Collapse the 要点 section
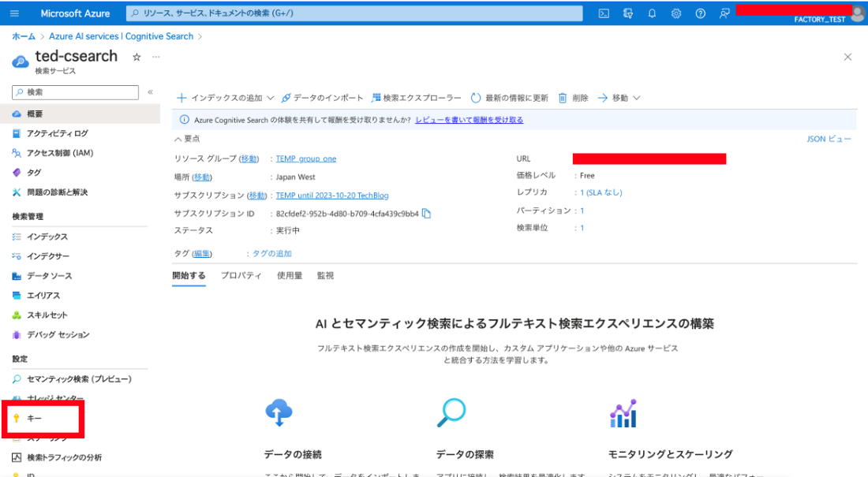This screenshot has width=868, height=477. pos(187,139)
